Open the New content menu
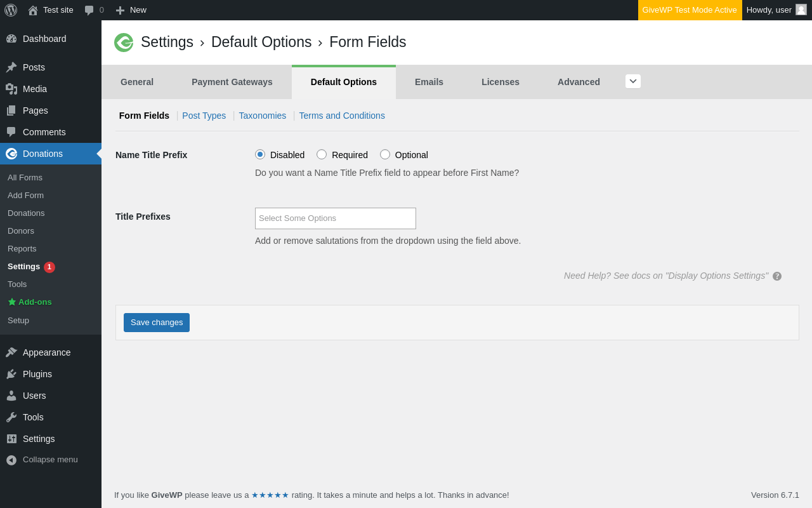Viewport: 812px width, 508px height. click(131, 10)
